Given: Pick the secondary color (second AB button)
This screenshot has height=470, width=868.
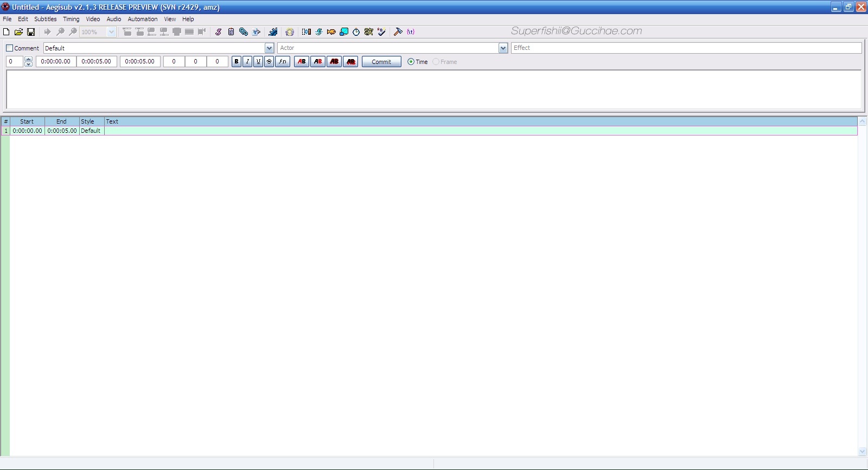Looking at the screenshot, I should pyautogui.click(x=318, y=62).
